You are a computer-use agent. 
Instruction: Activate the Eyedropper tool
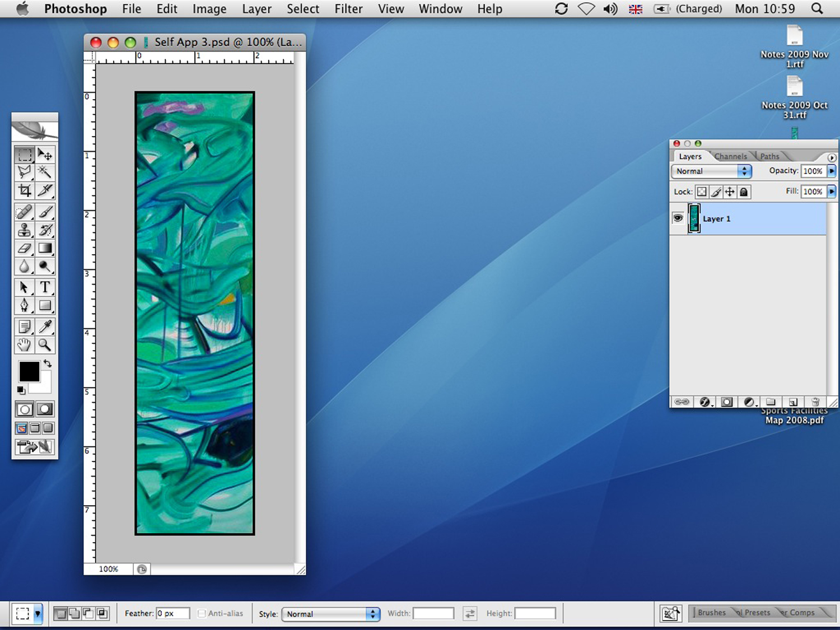[x=45, y=326]
